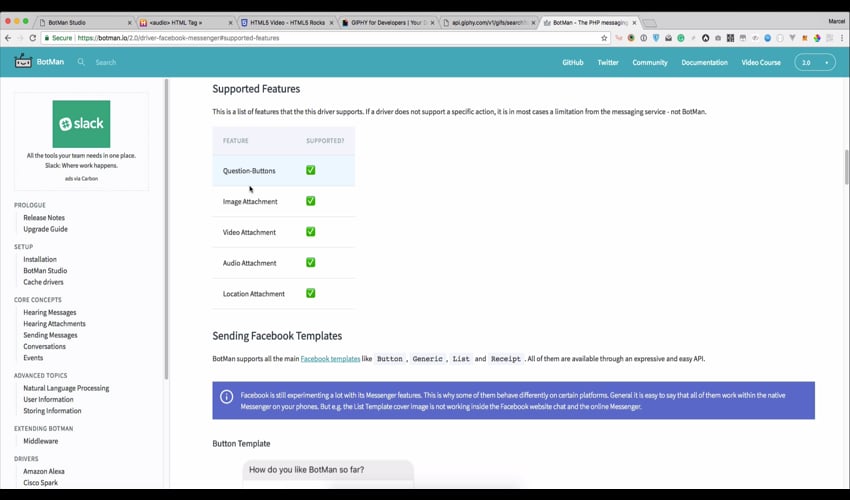Click the sidebar scrollbar
This screenshot has width=850, height=500.
(x=166, y=229)
